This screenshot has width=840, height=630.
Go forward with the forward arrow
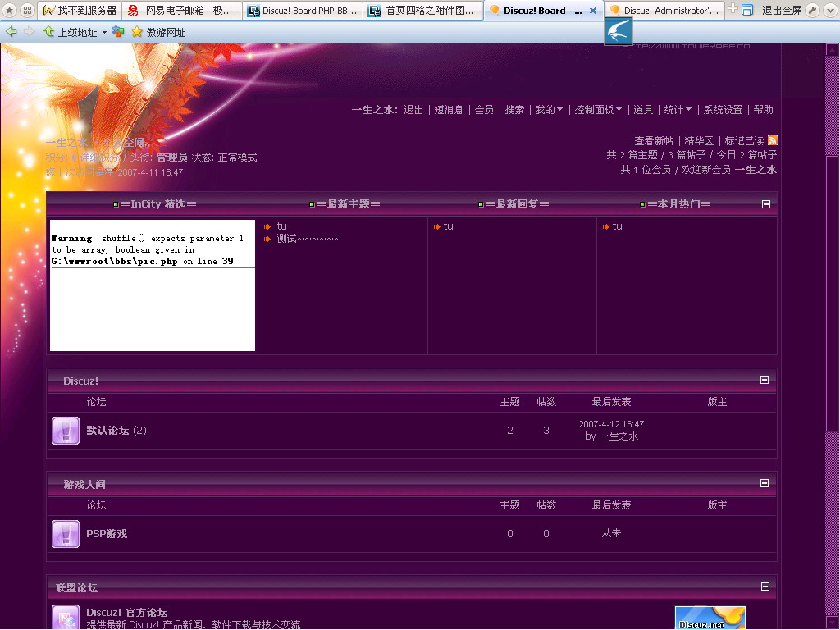point(29,32)
